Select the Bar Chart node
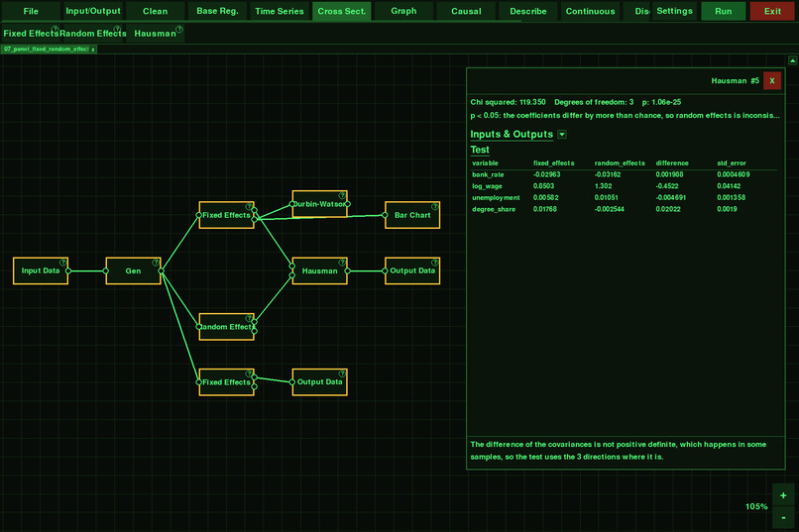This screenshot has width=799, height=532. pos(412,215)
